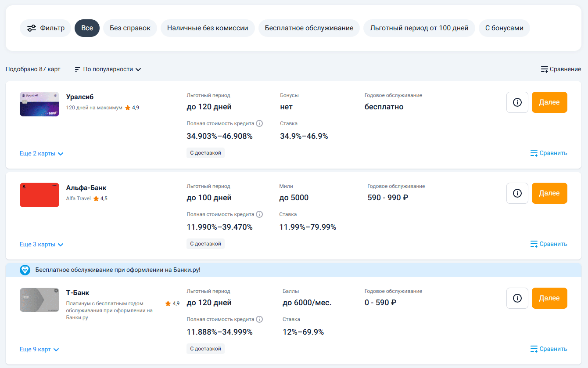Select Льготный период от 100 дней chip
This screenshot has width=588, height=368.
tap(419, 28)
